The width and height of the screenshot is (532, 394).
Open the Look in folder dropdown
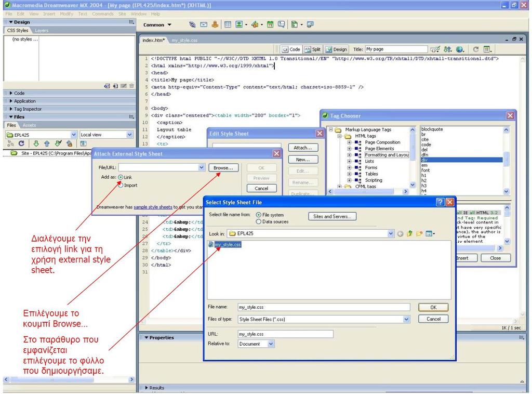(391, 233)
